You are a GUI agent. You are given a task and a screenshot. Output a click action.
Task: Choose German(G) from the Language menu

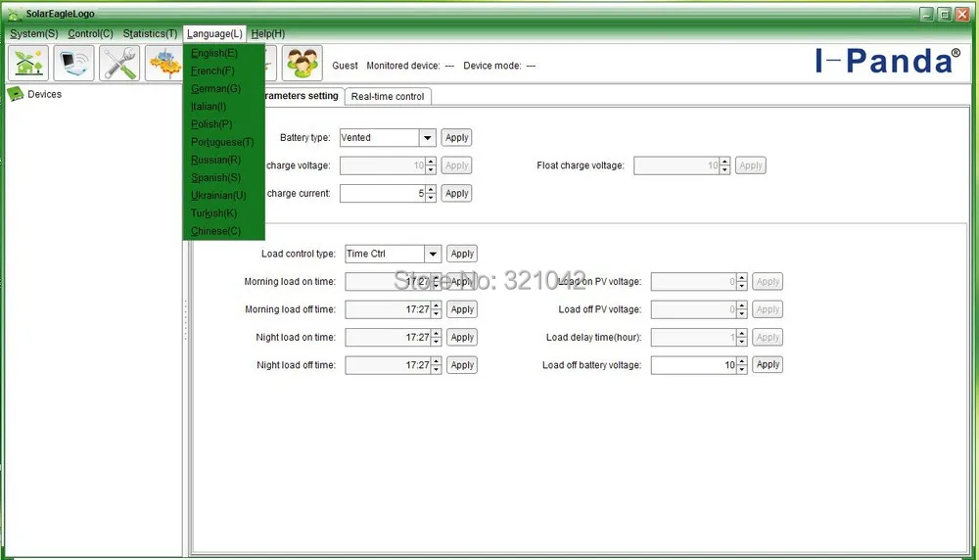[216, 89]
